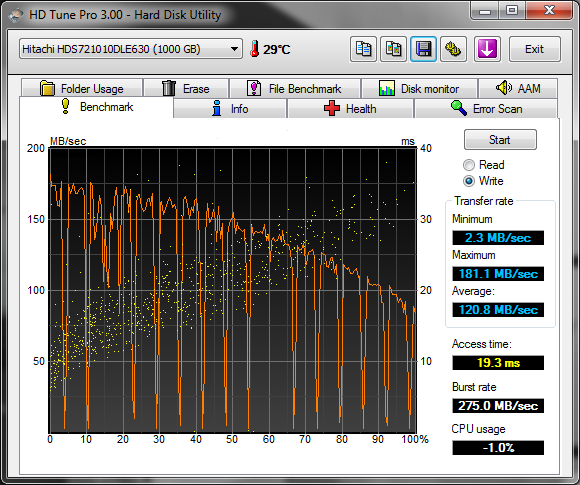Open the Info tab
Screen dimensions: 580x485
[230, 109]
